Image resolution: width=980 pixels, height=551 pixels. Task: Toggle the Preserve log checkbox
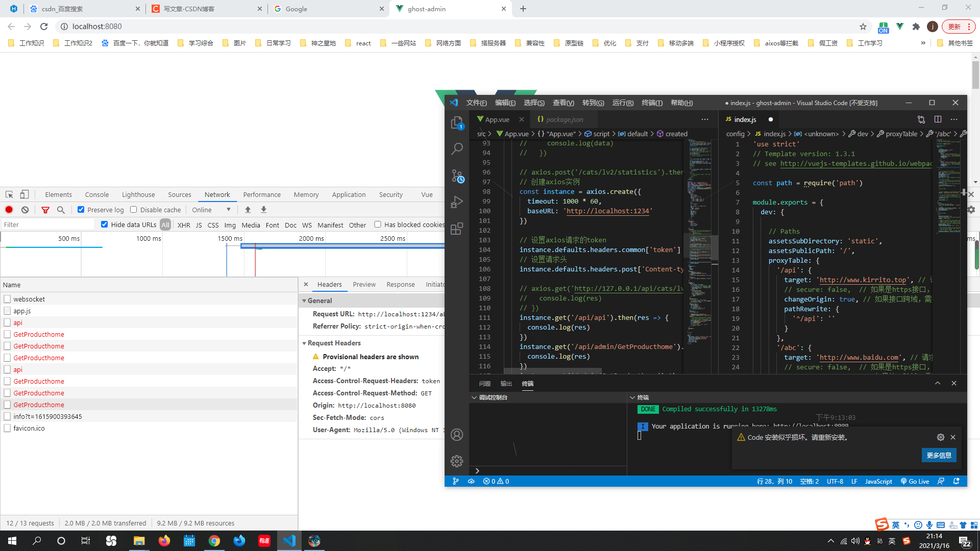point(81,210)
